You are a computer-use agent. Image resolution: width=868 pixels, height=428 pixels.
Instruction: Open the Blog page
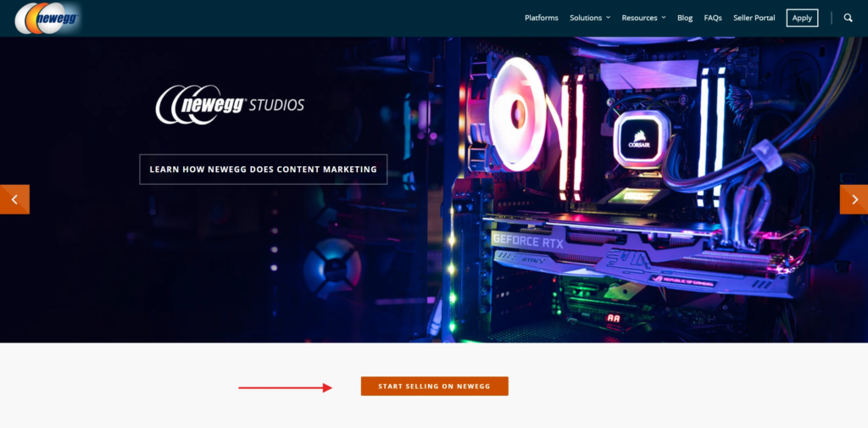pyautogui.click(x=685, y=18)
